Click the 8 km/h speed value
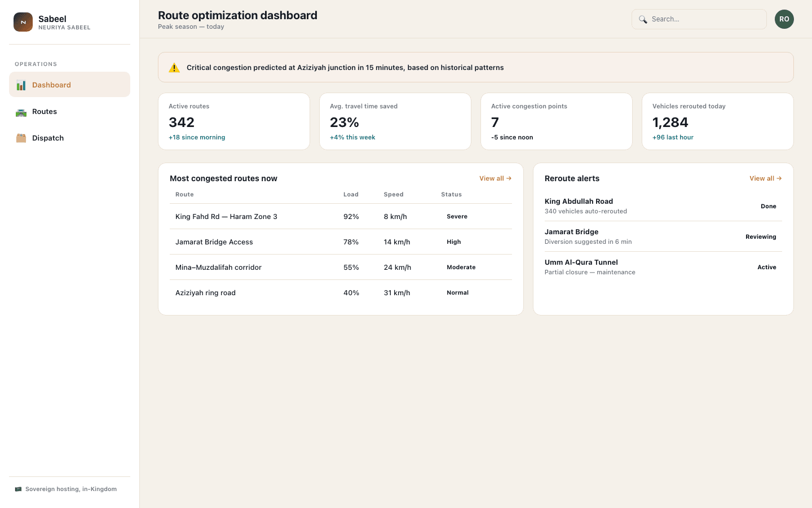The height and width of the screenshot is (508, 812). [395, 217]
